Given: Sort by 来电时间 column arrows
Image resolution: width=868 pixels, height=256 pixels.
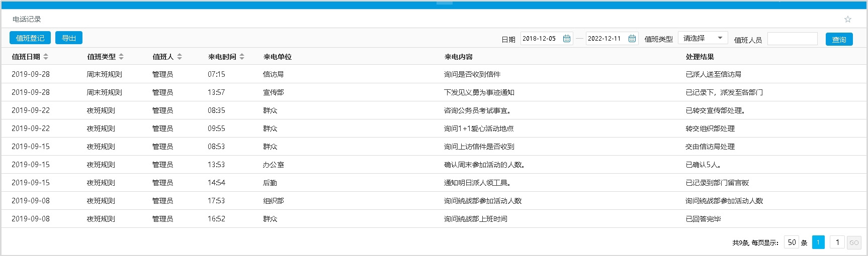Looking at the screenshot, I should 242,57.
